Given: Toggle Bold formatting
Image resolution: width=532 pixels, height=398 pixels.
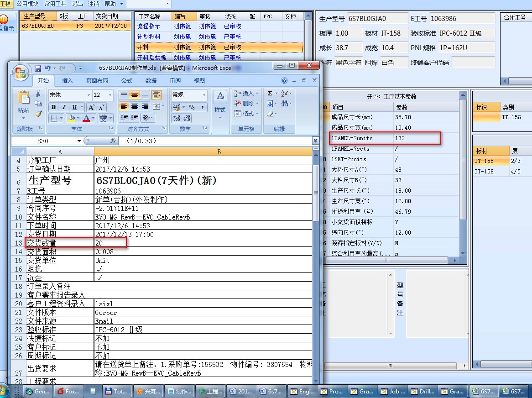Looking at the screenshot, I should pos(53,107).
